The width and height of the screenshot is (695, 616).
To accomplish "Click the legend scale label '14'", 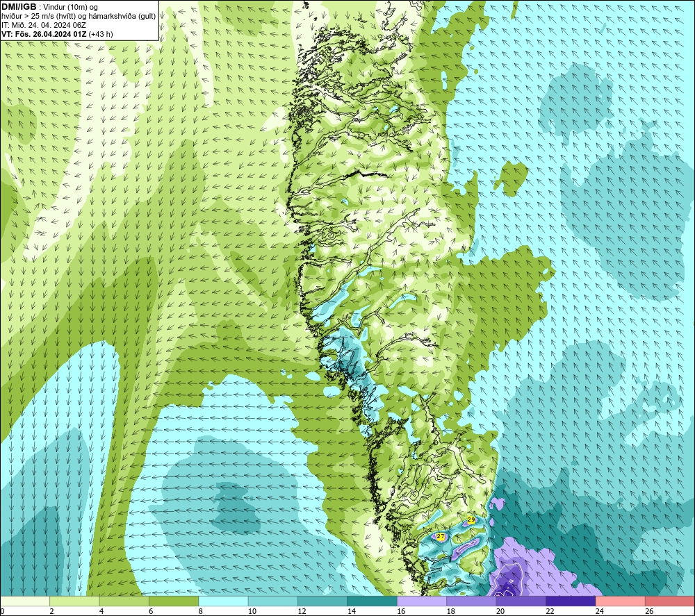I will [352, 611].
